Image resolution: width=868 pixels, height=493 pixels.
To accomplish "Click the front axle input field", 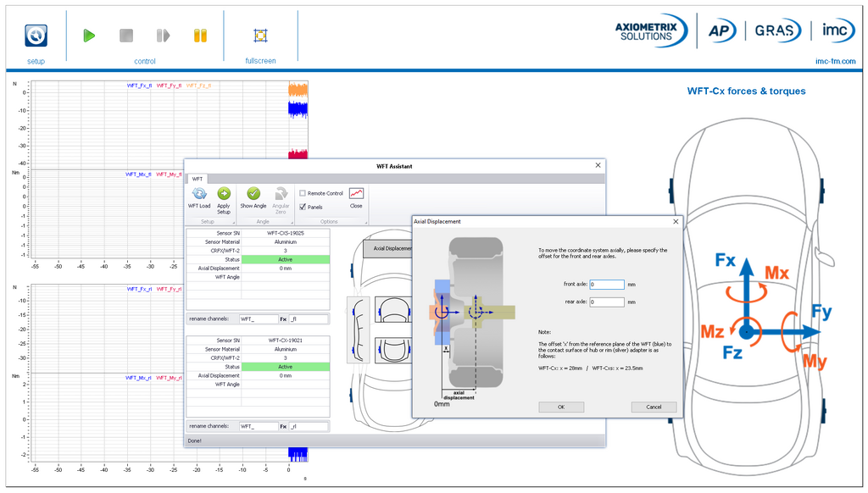I will (x=607, y=285).
